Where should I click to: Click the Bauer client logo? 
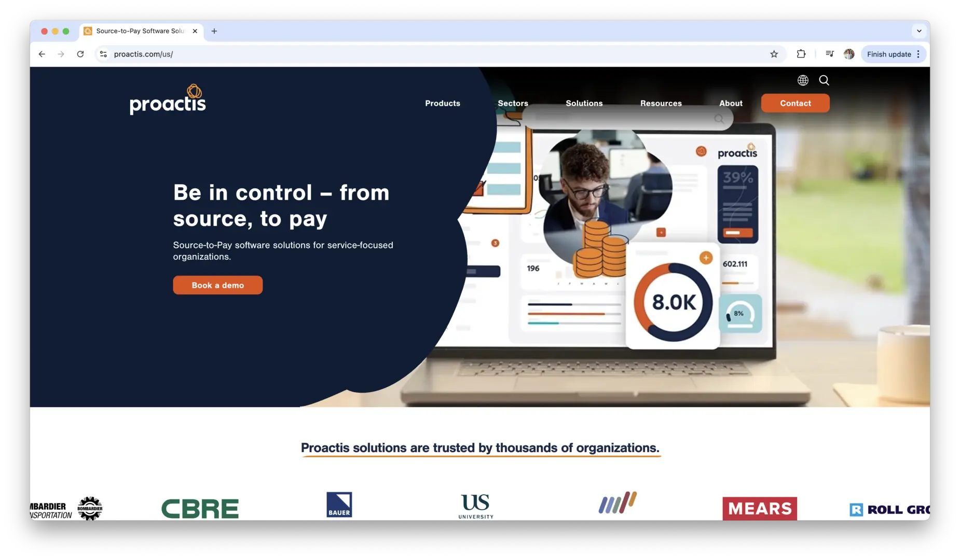point(339,505)
